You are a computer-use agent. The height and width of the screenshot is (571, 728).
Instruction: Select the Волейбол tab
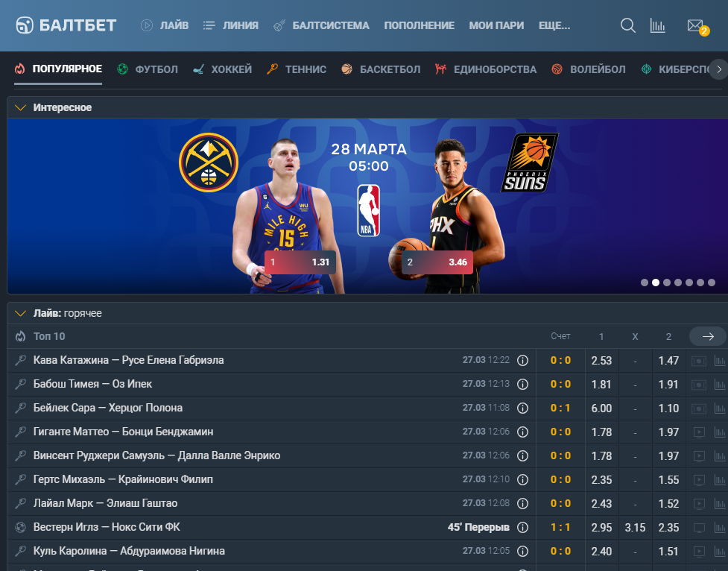(588, 69)
